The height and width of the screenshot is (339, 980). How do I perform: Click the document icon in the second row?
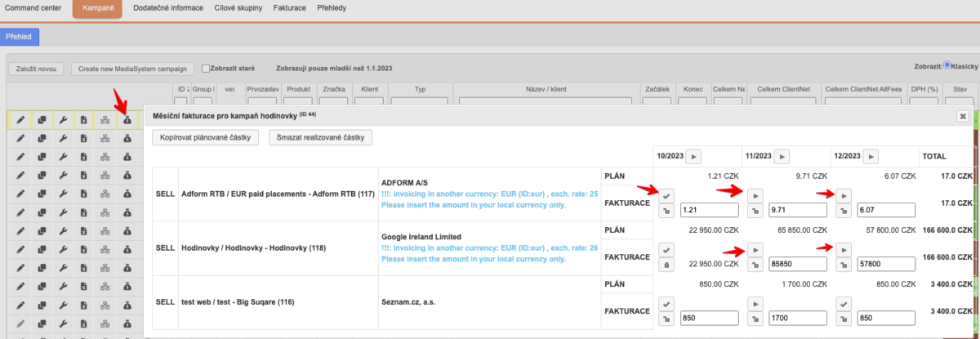point(83,140)
